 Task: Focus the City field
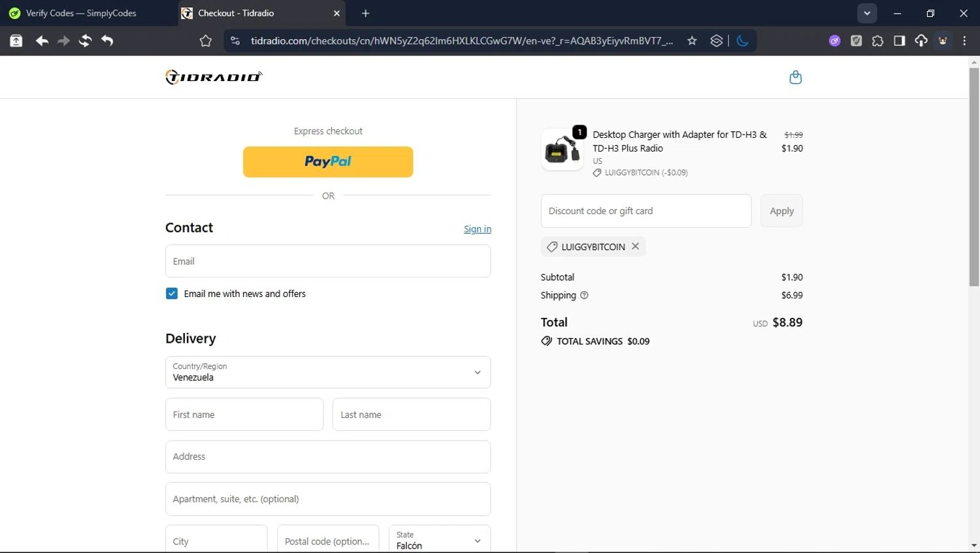click(x=216, y=539)
